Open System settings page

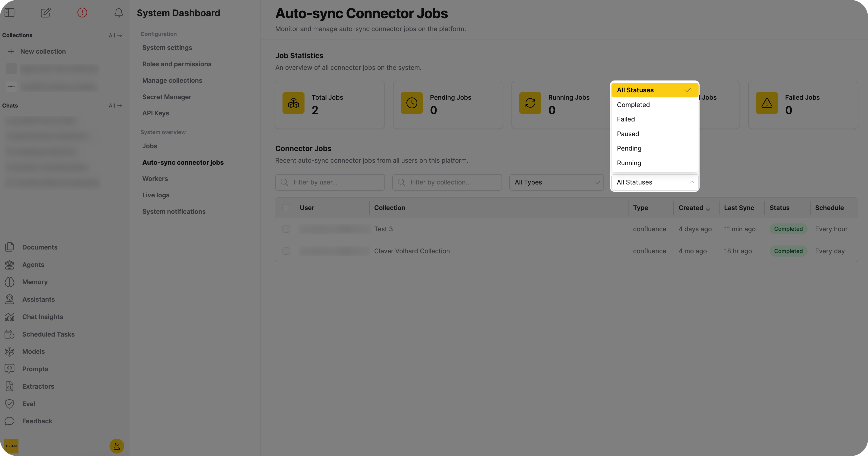pyautogui.click(x=167, y=48)
